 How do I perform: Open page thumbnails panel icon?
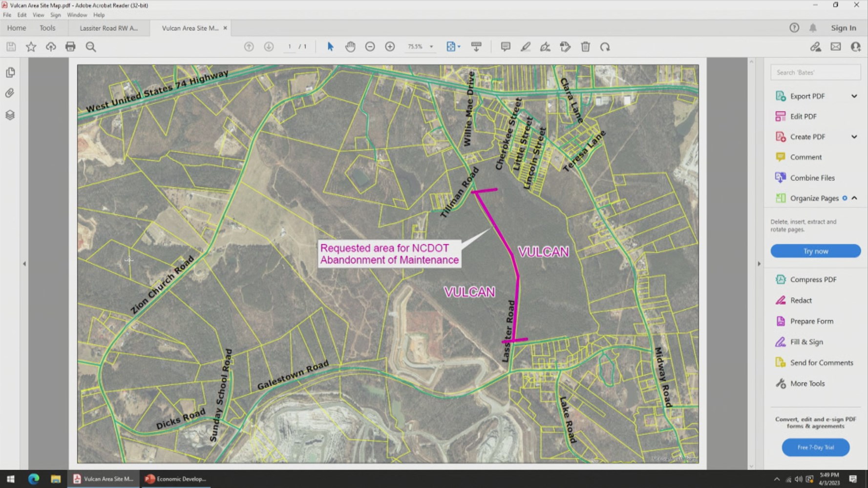click(x=10, y=73)
